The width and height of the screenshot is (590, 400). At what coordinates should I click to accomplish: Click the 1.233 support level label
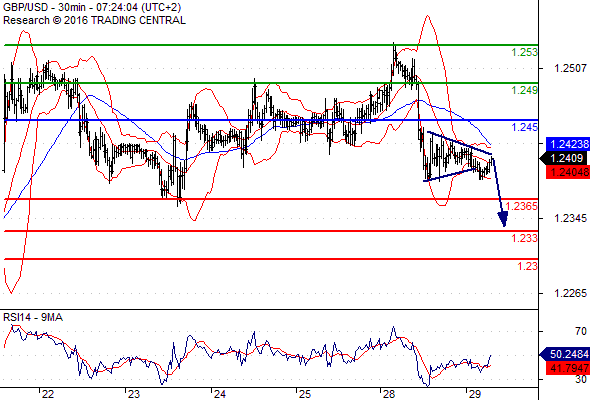click(525, 238)
